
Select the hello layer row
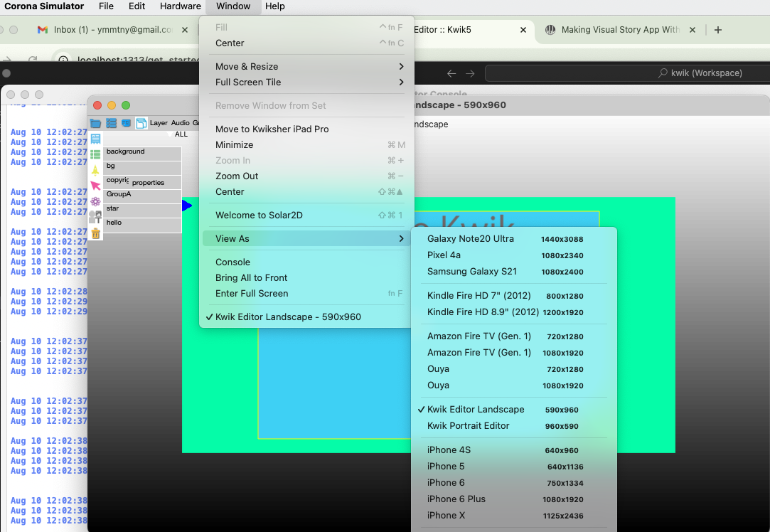click(x=142, y=225)
